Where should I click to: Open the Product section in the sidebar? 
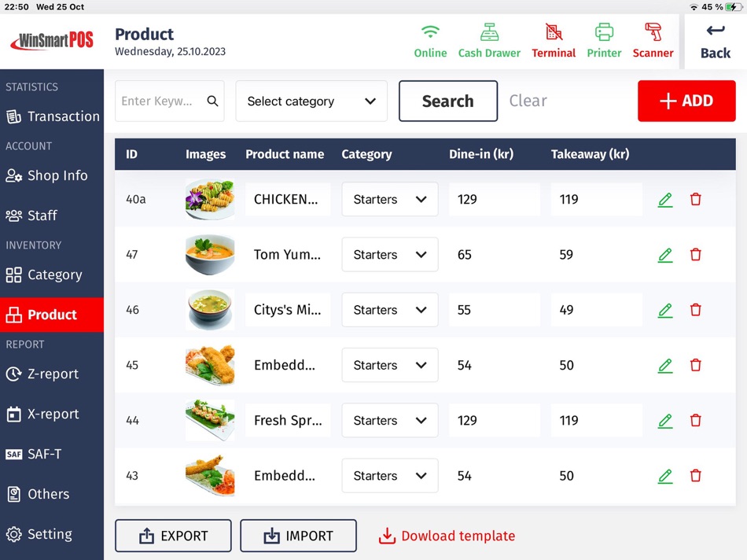click(x=52, y=314)
